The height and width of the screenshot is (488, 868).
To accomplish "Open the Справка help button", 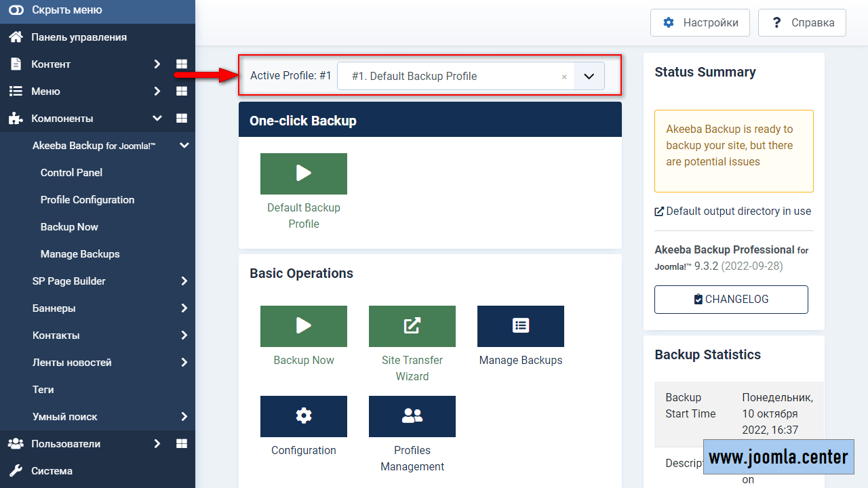I will [802, 22].
